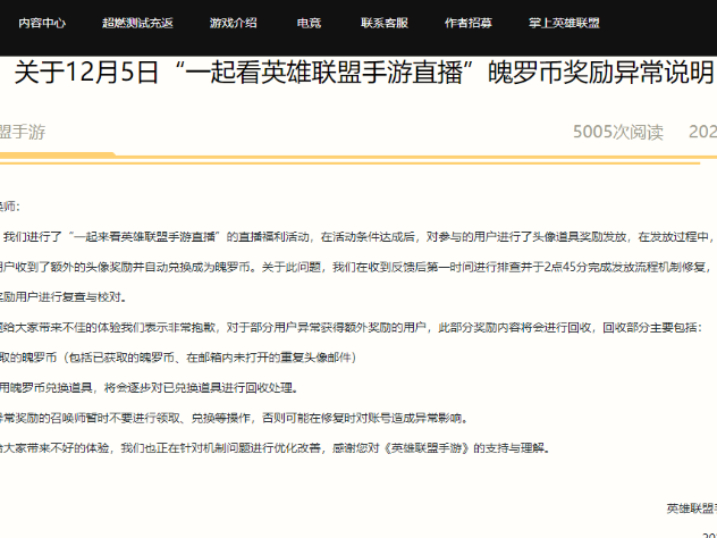Open the 作者招募 navigation item

[468, 23]
